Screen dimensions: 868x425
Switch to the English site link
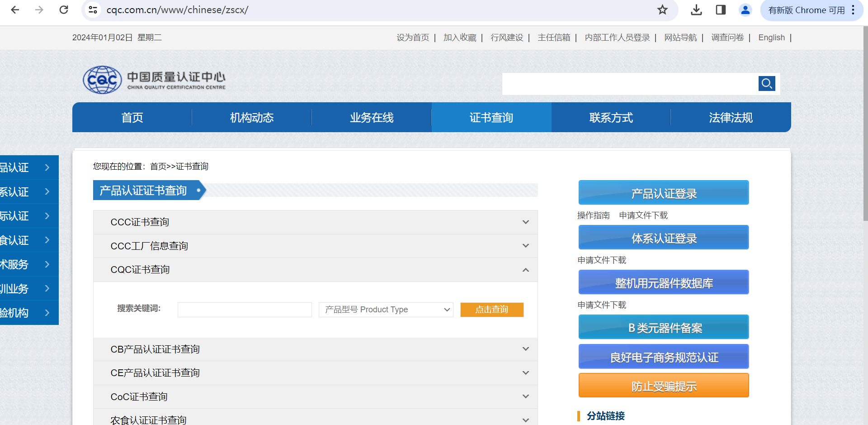[771, 38]
